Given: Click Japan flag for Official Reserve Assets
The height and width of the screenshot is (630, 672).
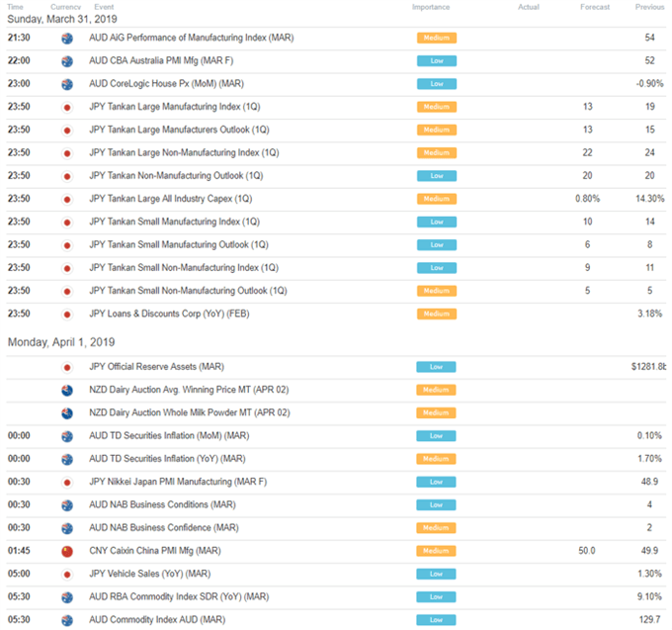Looking at the screenshot, I should pos(67,368).
